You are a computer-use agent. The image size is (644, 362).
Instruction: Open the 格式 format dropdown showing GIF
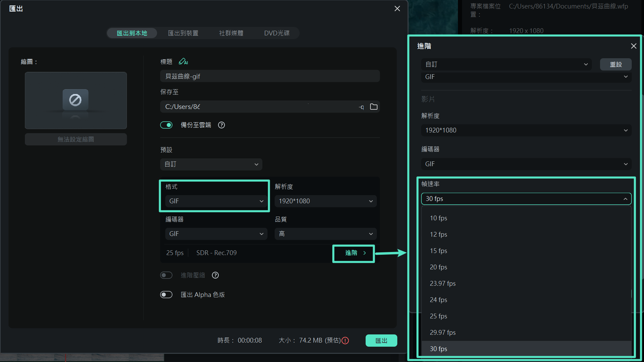click(x=216, y=201)
